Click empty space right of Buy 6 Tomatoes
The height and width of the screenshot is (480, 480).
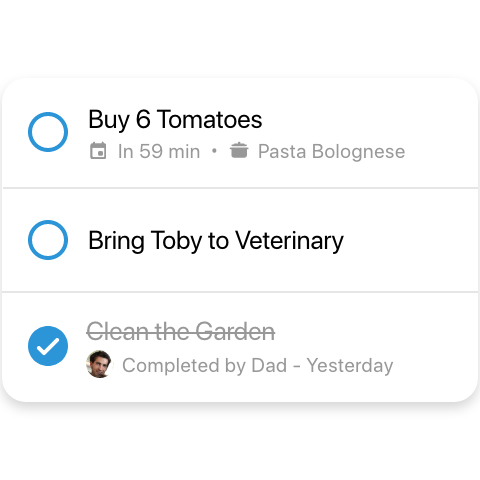tap(367, 119)
